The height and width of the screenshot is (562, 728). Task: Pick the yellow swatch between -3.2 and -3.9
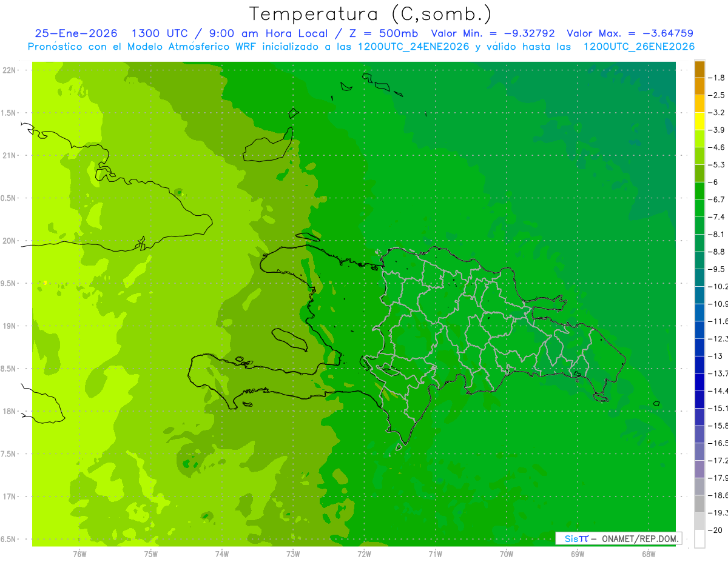pyautogui.click(x=699, y=121)
